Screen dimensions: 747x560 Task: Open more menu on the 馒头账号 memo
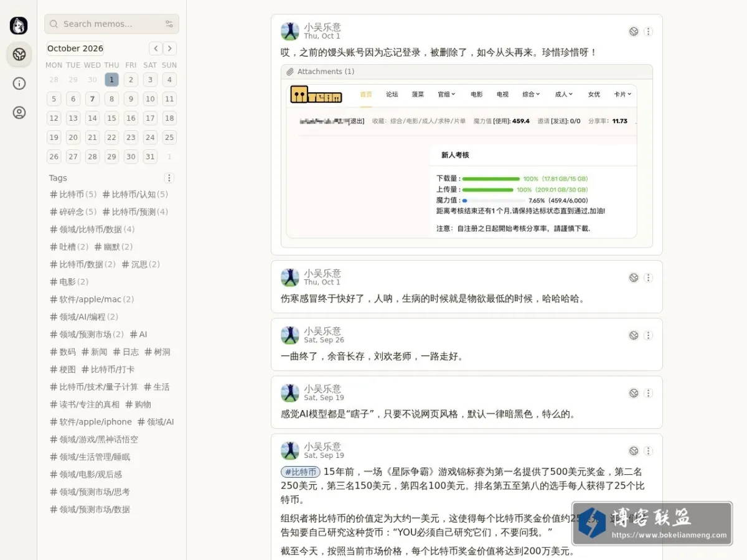point(648,32)
